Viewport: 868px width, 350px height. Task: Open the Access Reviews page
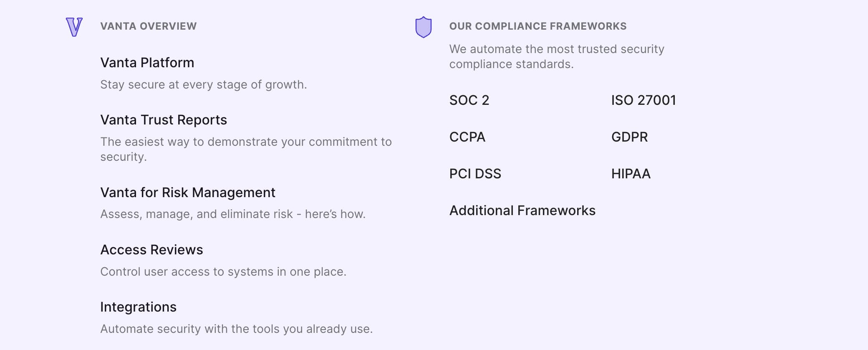click(x=151, y=250)
